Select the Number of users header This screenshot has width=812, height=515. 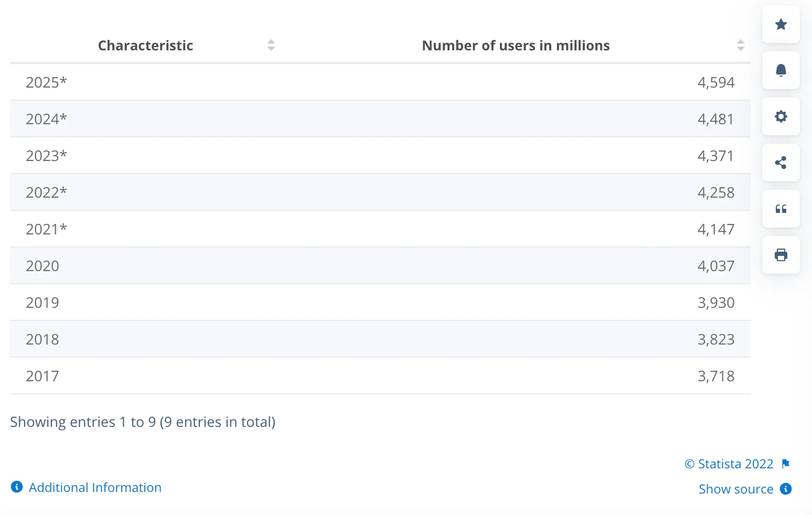[515, 45]
